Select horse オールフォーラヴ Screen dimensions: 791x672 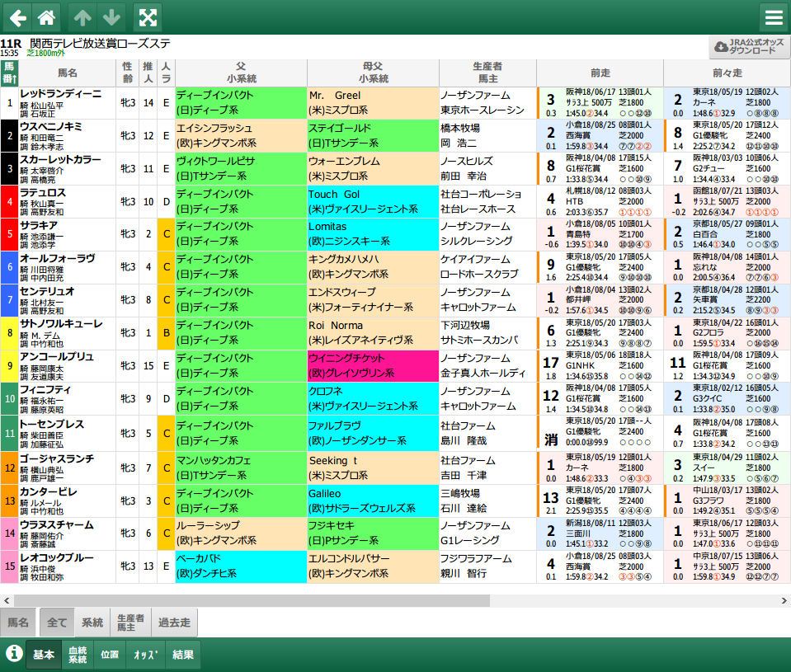[x=57, y=258]
